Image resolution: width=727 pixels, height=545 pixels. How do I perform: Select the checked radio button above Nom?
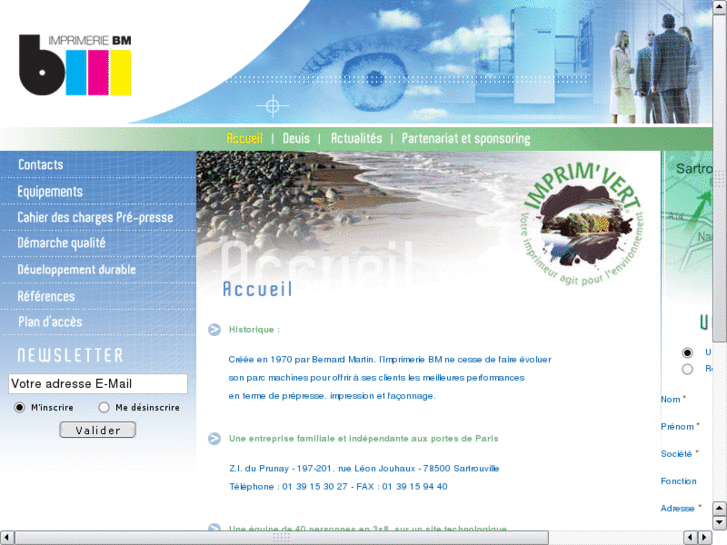pos(687,353)
